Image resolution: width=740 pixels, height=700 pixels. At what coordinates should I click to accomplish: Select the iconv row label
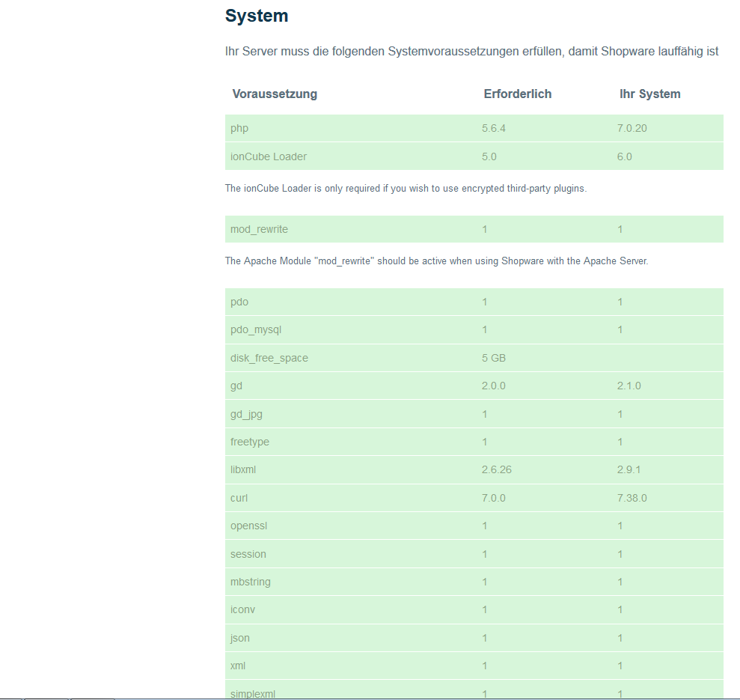coord(242,609)
